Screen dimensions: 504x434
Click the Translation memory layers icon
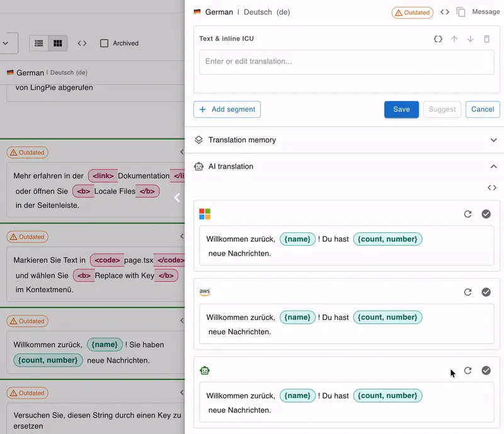[198, 140]
